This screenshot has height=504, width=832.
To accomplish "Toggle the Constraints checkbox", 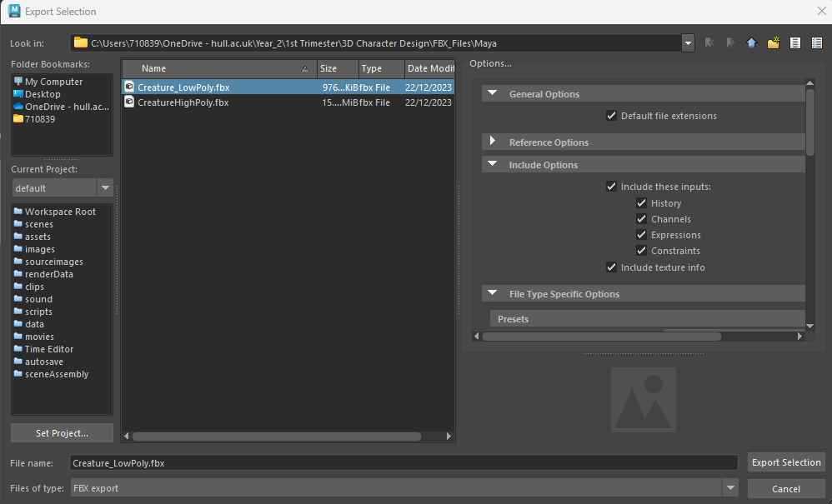I will point(641,251).
